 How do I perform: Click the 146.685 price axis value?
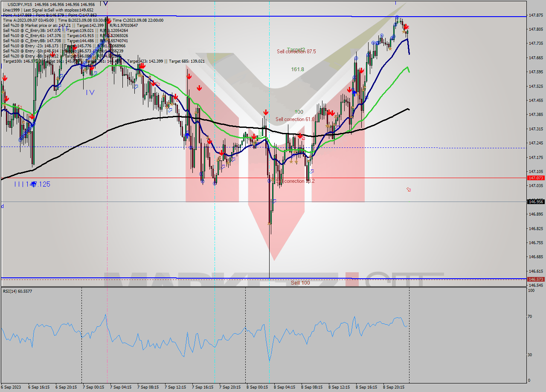click(536, 257)
